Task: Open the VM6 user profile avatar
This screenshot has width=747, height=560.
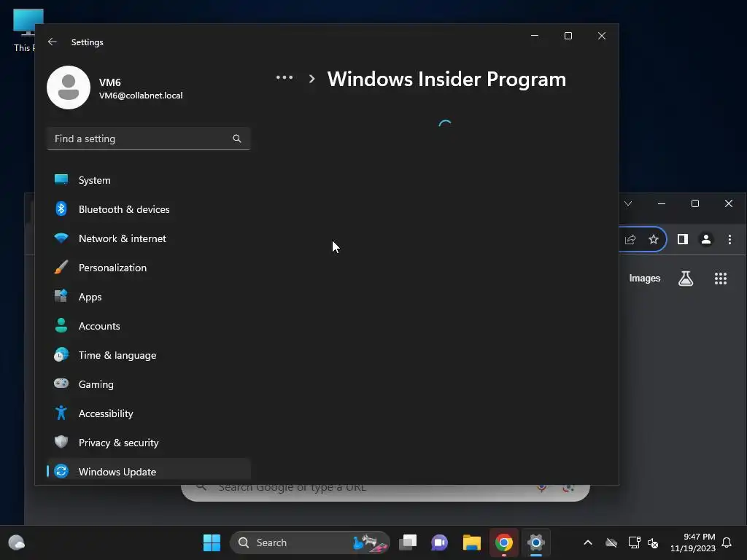Action: (x=69, y=87)
